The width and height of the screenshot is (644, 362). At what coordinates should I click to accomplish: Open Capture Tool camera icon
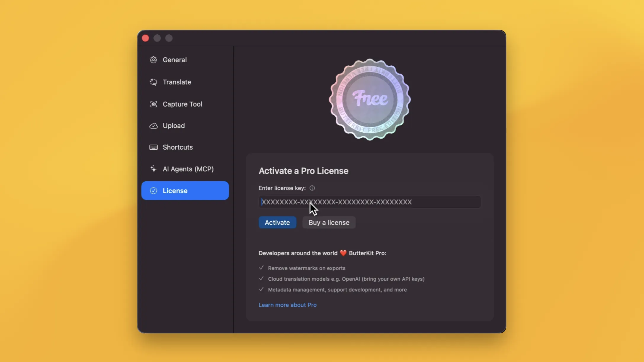click(x=153, y=104)
